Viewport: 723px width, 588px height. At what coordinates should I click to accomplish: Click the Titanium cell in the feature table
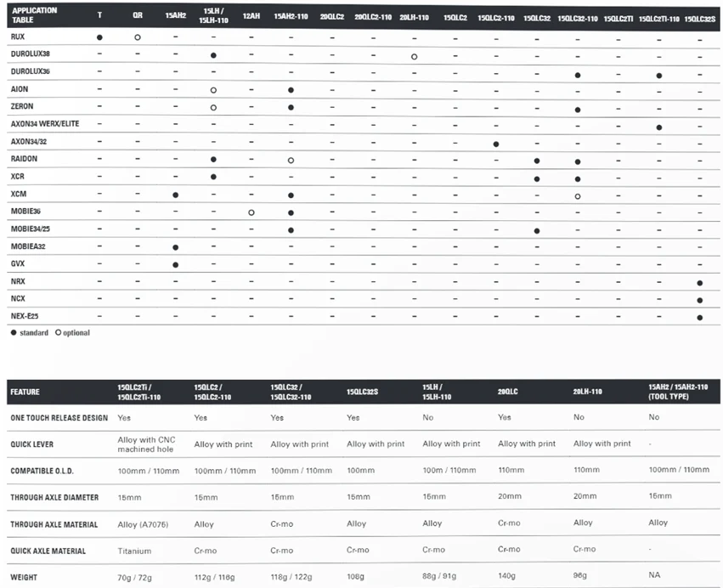(x=133, y=551)
